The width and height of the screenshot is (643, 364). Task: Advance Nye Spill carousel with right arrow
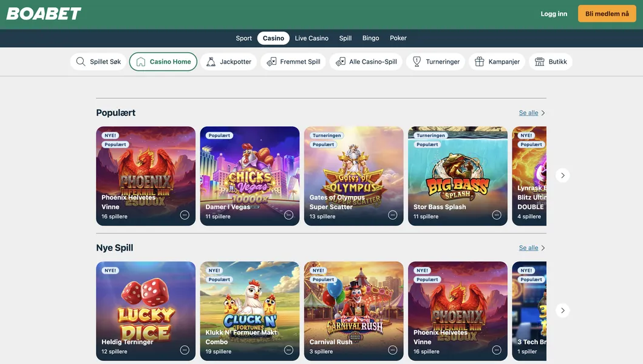pos(562,311)
